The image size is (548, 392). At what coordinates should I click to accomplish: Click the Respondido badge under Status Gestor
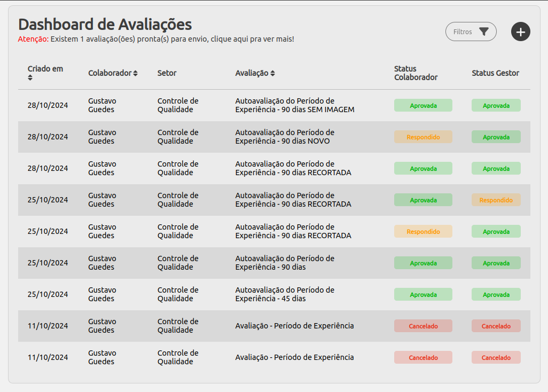[496, 200]
